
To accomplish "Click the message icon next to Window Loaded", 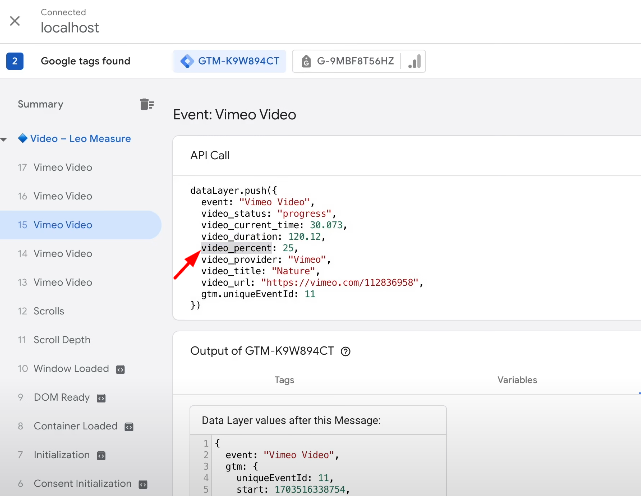I will click(x=120, y=370).
